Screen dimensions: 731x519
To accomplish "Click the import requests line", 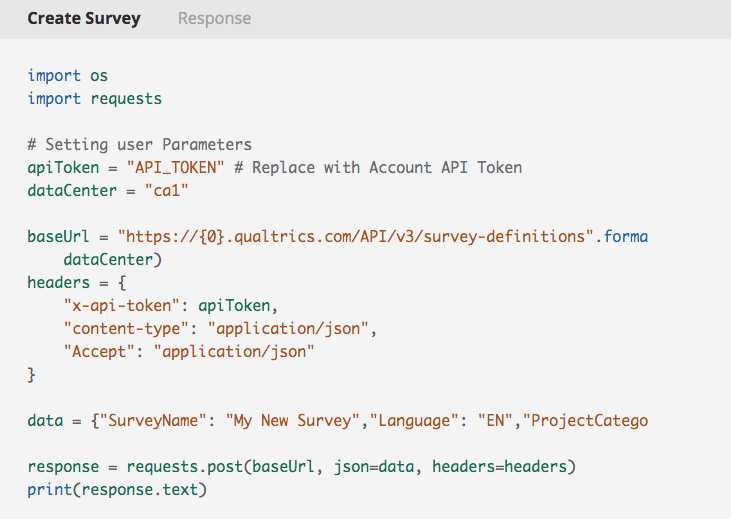I will pyautogui.click(x=95, y=99).
